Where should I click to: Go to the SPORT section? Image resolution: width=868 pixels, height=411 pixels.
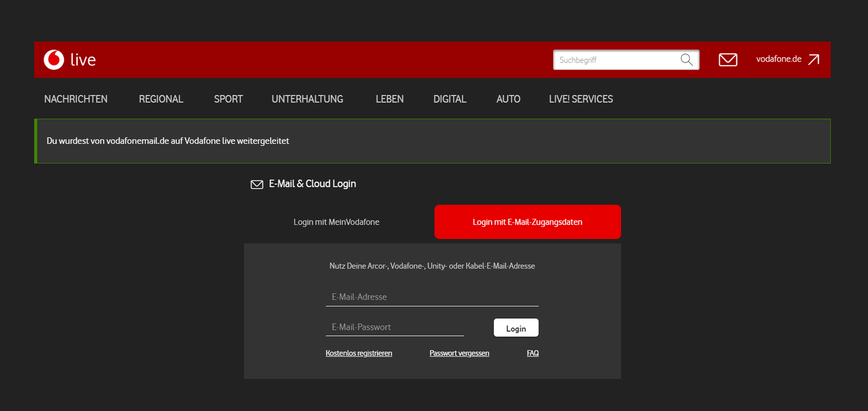tap(228, 99)
